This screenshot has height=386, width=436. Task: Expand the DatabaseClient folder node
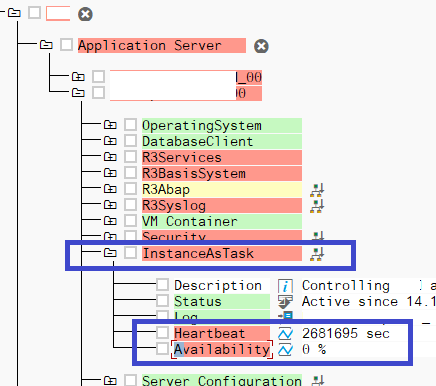110,141
